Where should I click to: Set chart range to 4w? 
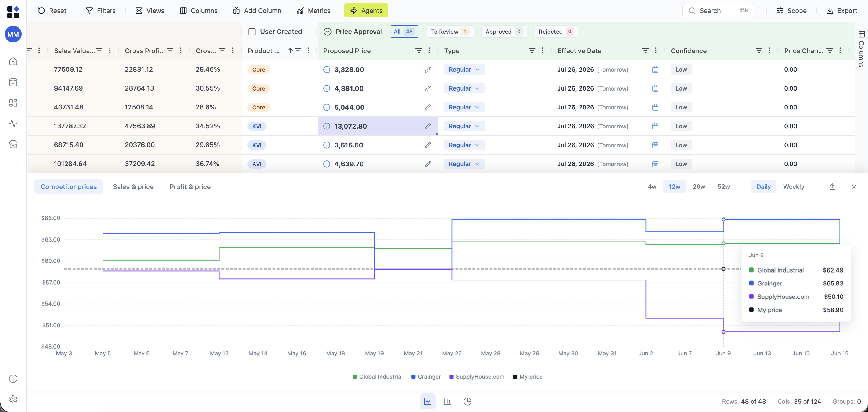tap(652, 186)
